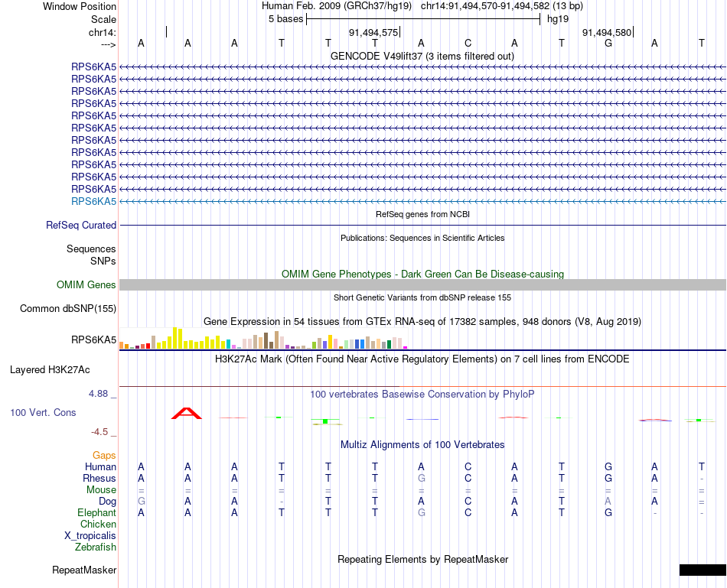Open the OMIM Gene Phenotypes track title

[422, 275]
